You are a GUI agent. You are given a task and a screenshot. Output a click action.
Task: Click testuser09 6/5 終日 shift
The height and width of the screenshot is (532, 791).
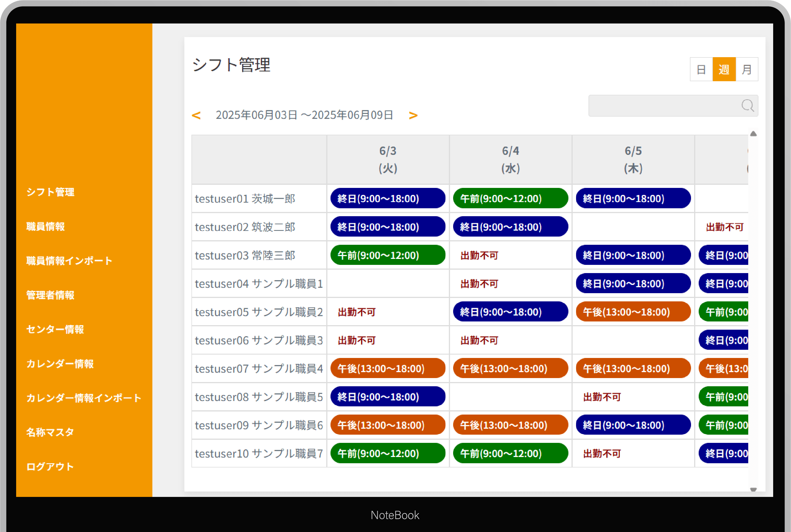[633, 425]
